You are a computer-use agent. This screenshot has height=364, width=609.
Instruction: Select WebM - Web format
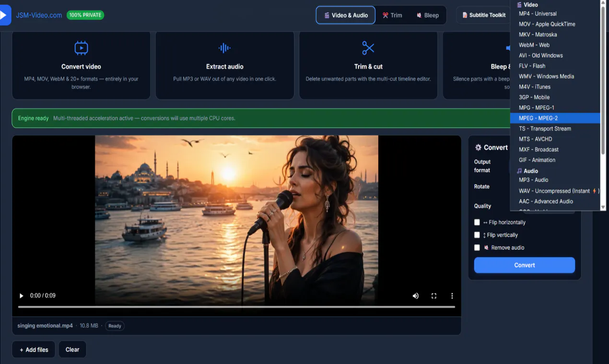(x=555, y=45)
